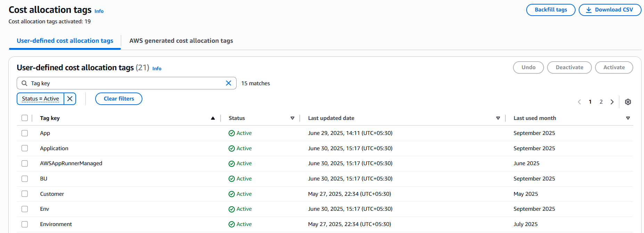The image size is (644, 233).
Task: Click Clear filters button
Action: point(119,99)
